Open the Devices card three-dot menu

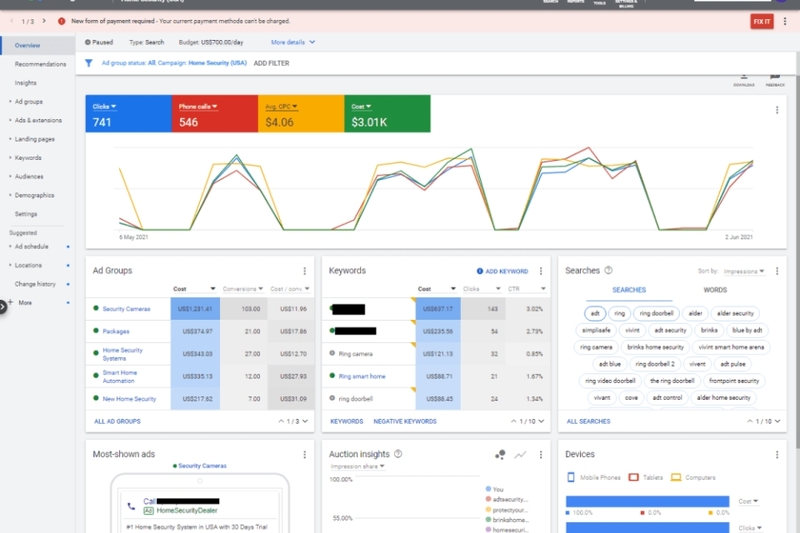(777, 455)
